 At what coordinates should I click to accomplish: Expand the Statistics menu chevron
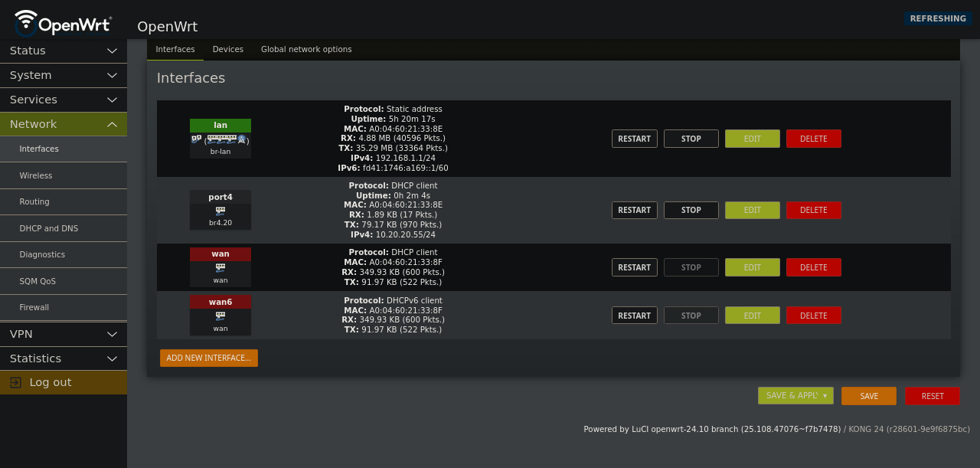112,358
